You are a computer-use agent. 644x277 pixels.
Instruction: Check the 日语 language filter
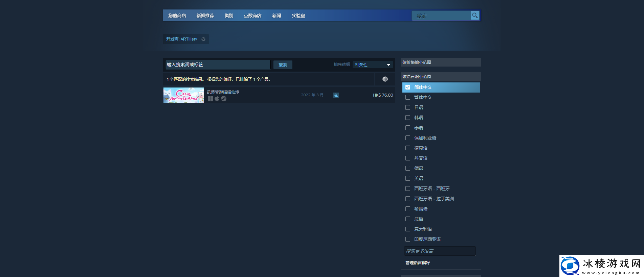tap(408, 107)
